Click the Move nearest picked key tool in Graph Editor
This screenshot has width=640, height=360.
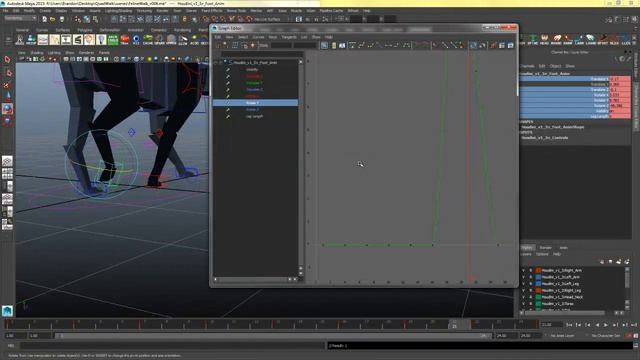(218, 45)
